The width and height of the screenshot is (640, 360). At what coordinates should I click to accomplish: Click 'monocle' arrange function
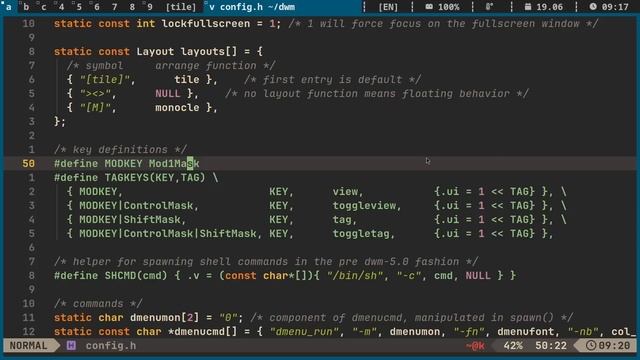[x=177, y=108]
